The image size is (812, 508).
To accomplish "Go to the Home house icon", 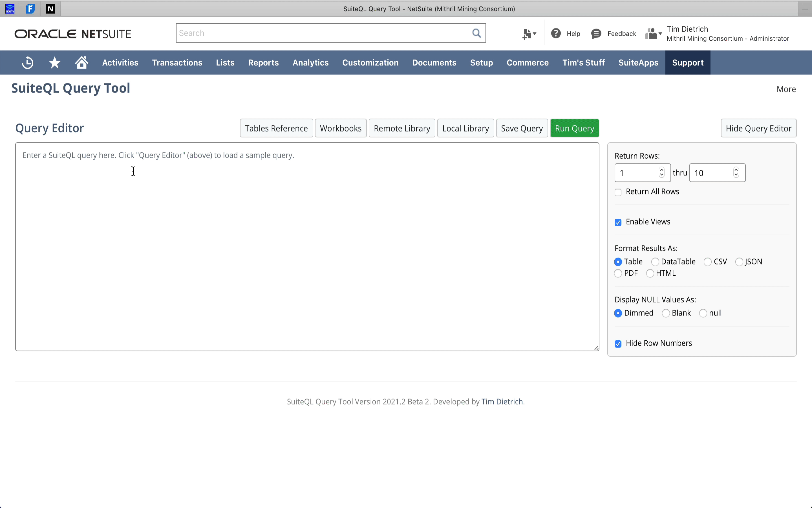I will pyautogui.click(x=81, y=62).
